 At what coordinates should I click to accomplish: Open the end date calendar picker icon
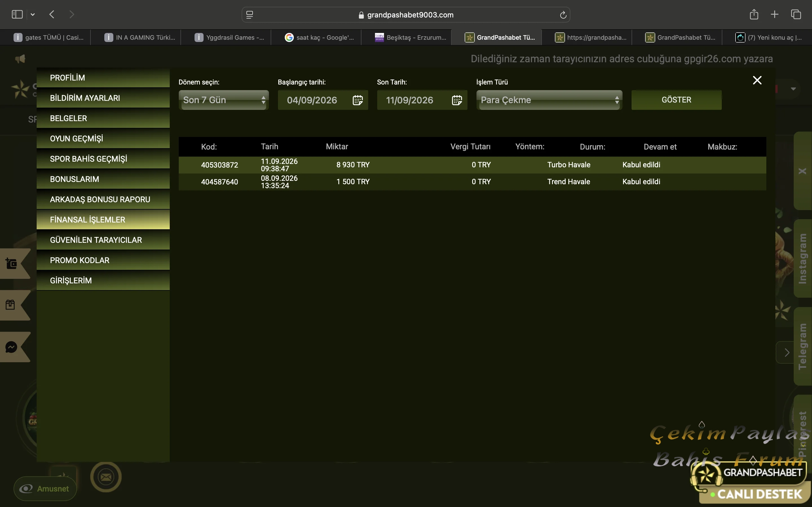coord(457,100)
